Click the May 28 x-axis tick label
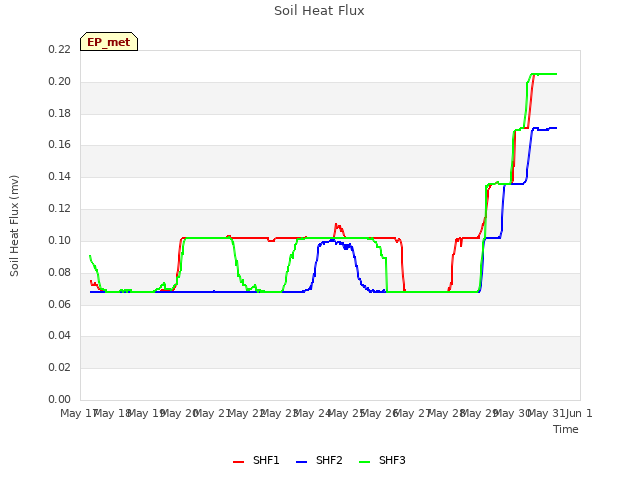This screenshot has width=640, height=480. [x=447, y=413]
